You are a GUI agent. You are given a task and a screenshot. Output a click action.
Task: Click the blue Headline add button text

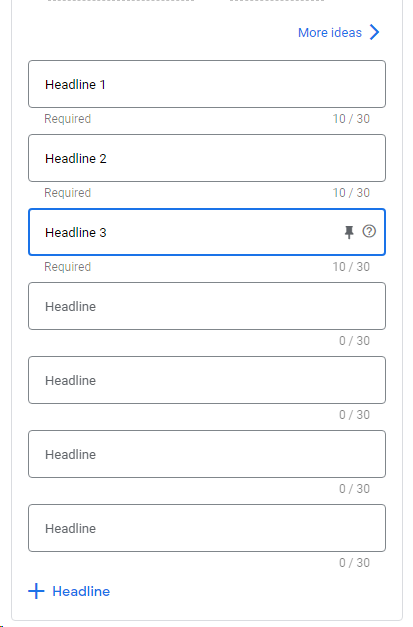[81, 591]
